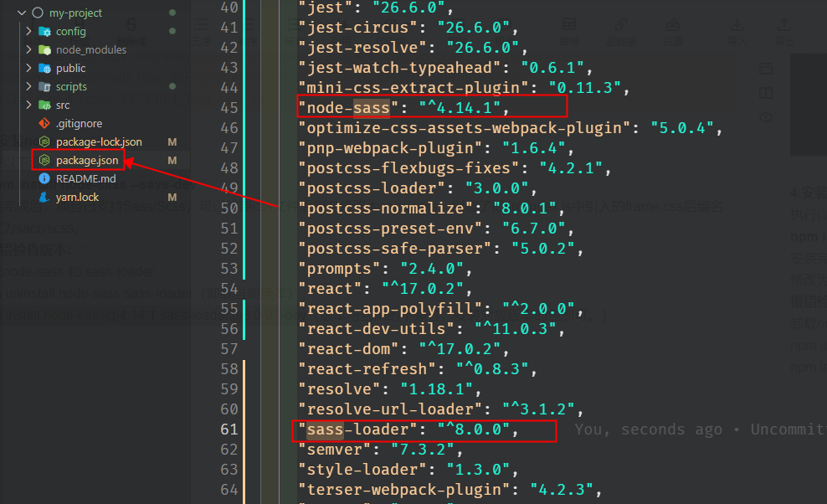Click the modified dot next to scripts
The image size is (827, 504).
click(172, 86)
